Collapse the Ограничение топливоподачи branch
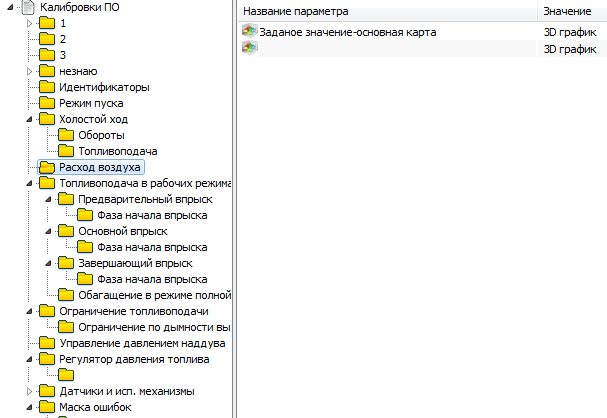 tap(29, 311)
